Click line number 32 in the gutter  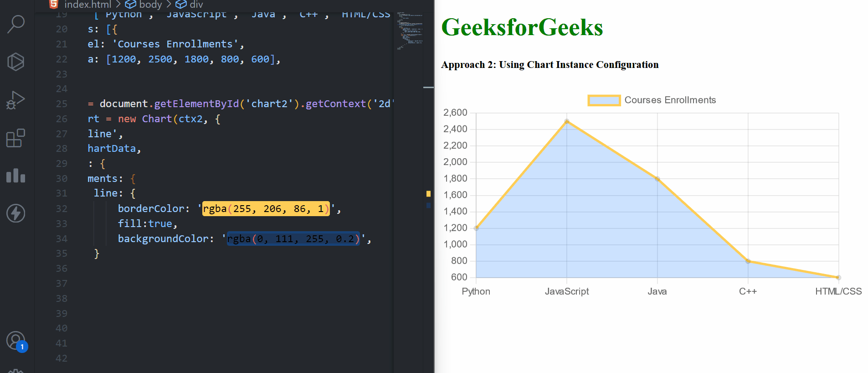click(62, 209)
